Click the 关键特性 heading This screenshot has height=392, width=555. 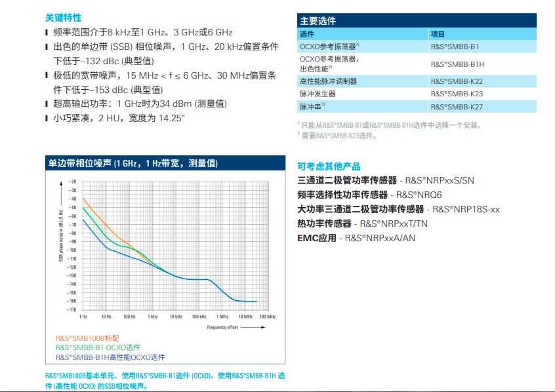click(64, 18)
